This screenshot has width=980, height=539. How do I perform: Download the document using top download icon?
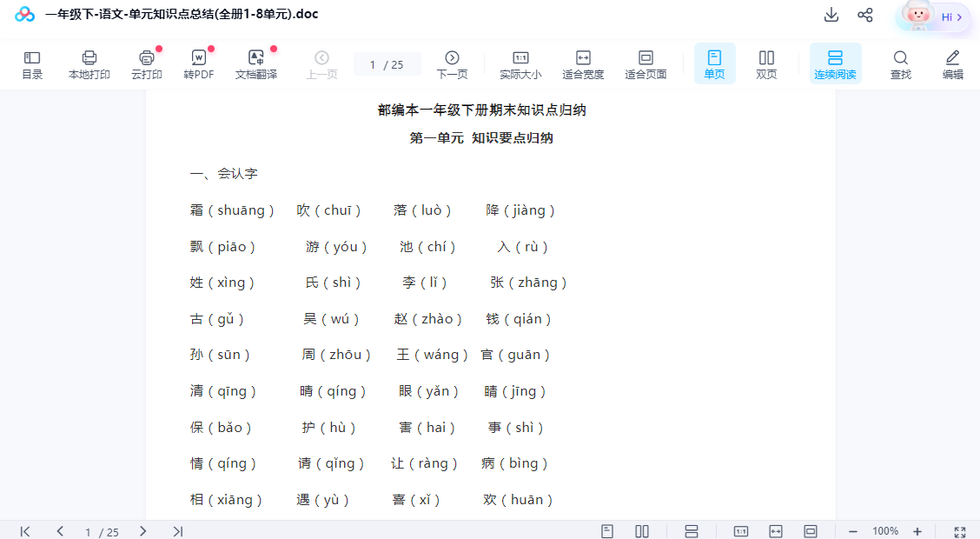coord(831,15)
